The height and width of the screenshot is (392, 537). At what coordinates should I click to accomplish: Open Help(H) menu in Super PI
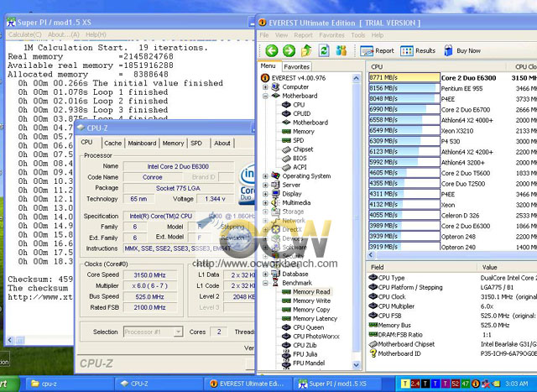[x=96, y=34]
